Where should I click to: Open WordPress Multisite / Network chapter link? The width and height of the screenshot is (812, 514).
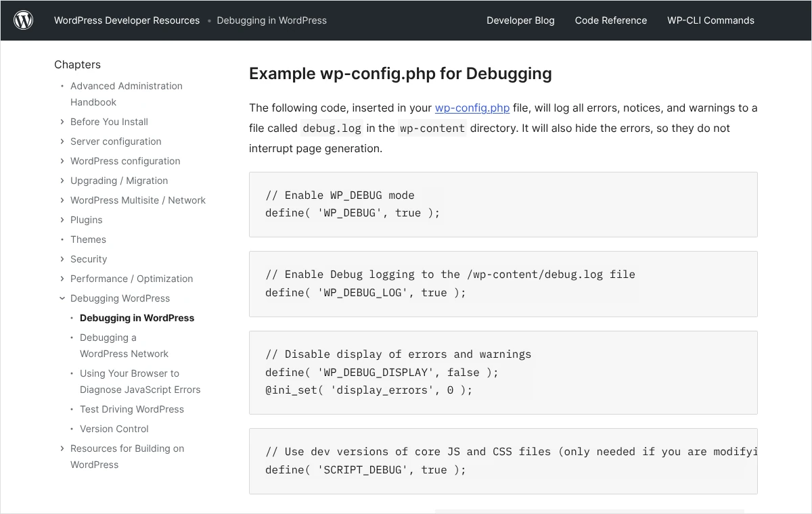[138, 200]
